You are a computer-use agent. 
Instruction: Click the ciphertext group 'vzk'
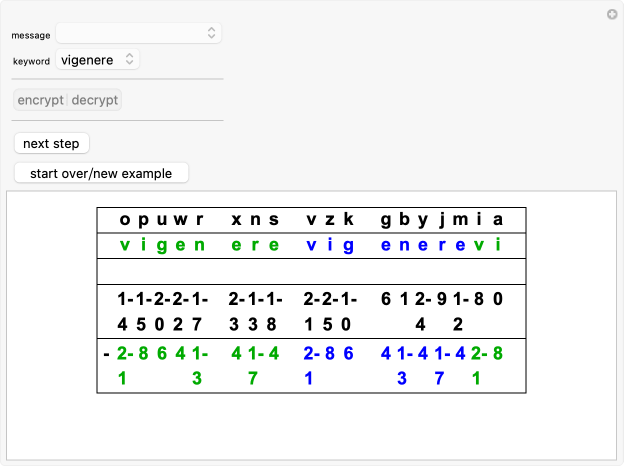[x=329, y=220]
